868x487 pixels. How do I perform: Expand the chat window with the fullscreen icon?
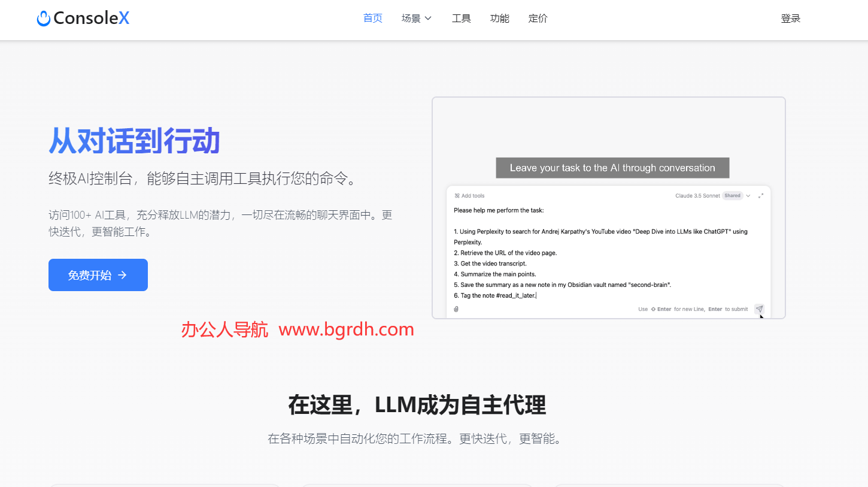[x=762, y=196]
